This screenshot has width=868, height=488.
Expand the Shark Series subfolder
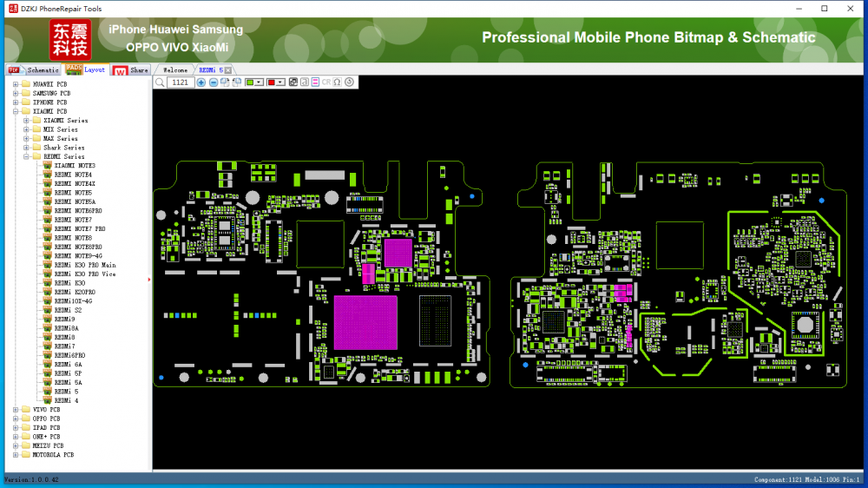point(26,148)
